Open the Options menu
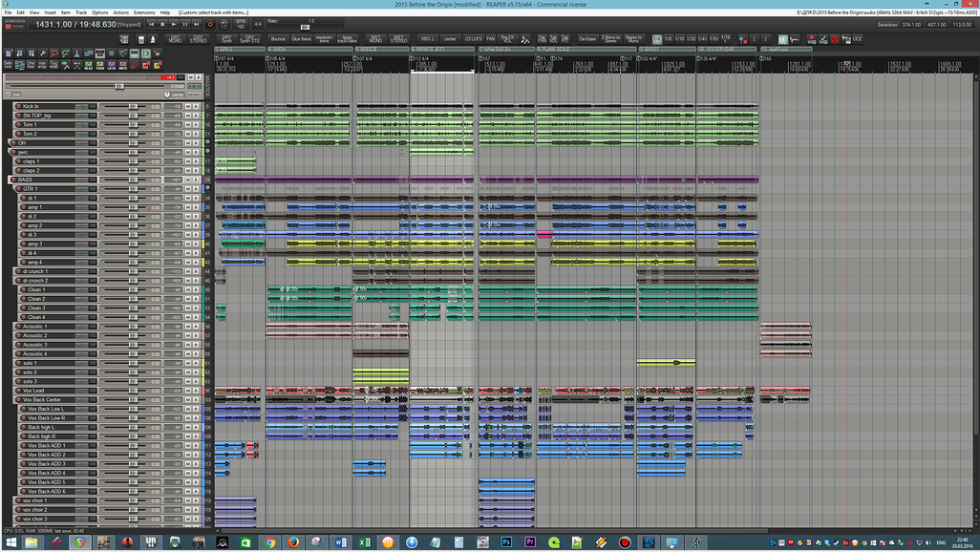Image resolution: width=980 pixels, height=552 pixels. (100, 11)
